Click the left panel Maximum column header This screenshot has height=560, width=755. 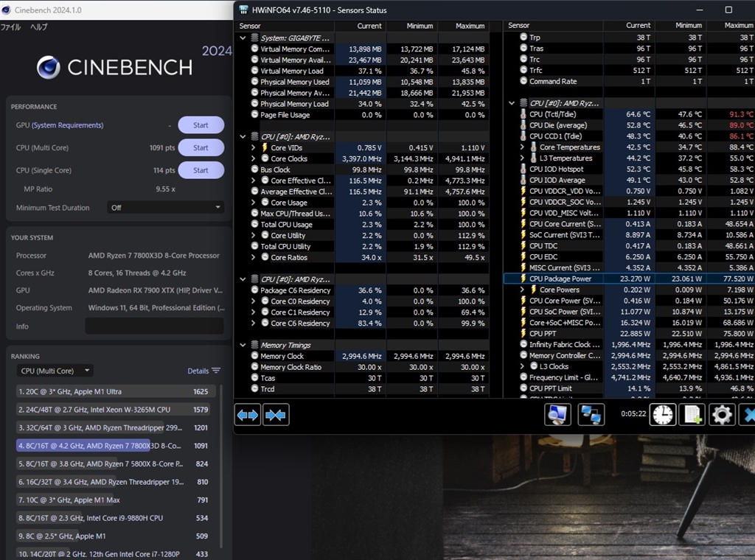[464, 26]
